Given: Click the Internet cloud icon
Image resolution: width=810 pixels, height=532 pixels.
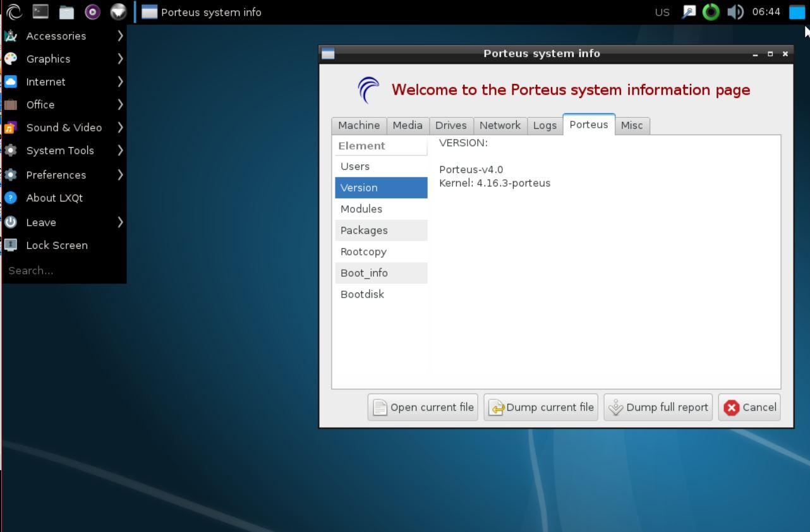Looking at the screenshot, I should tap(10, 82).
